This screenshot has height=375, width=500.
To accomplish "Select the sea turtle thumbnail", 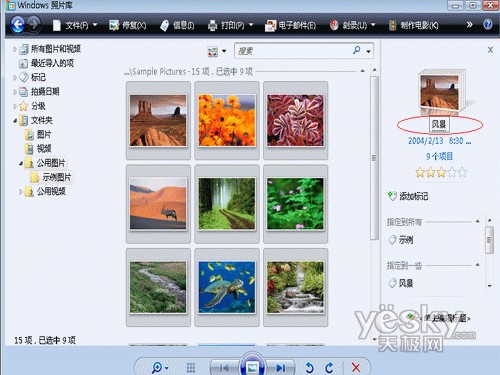I will click(x=227, y=287).
